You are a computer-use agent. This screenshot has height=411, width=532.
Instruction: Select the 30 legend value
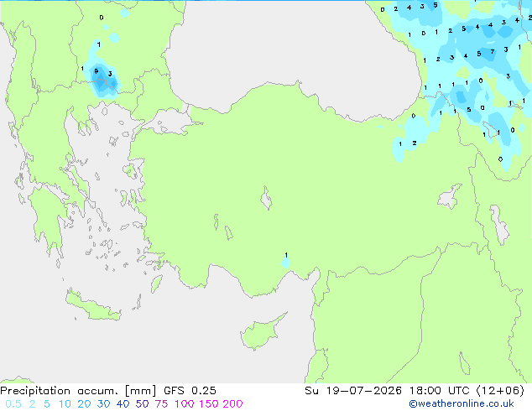tap(103, 404)
